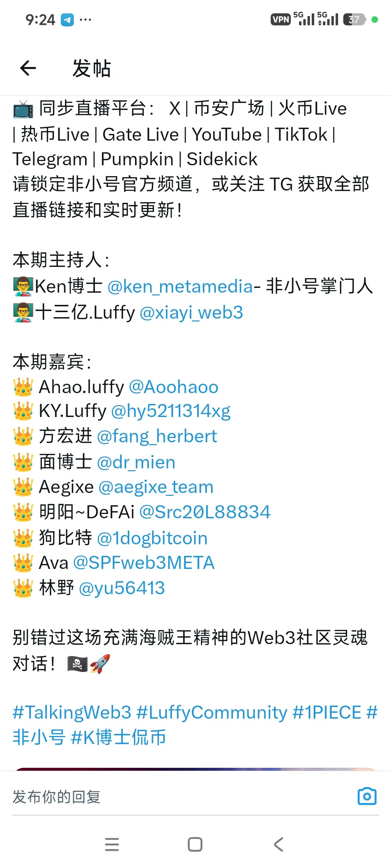
Task: Tap the back arrow next to 发帖
Action: pos(28,68)
